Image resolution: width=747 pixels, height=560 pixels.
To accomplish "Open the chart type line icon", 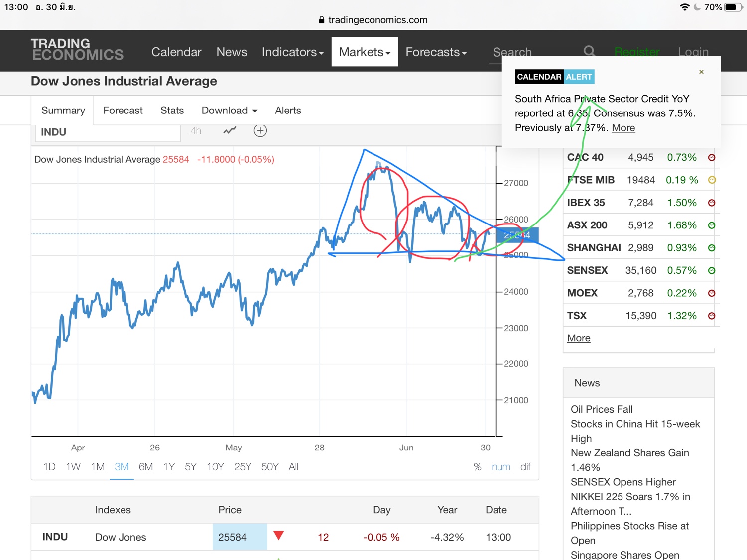I will pyautogui.click(x=230, y=131).
